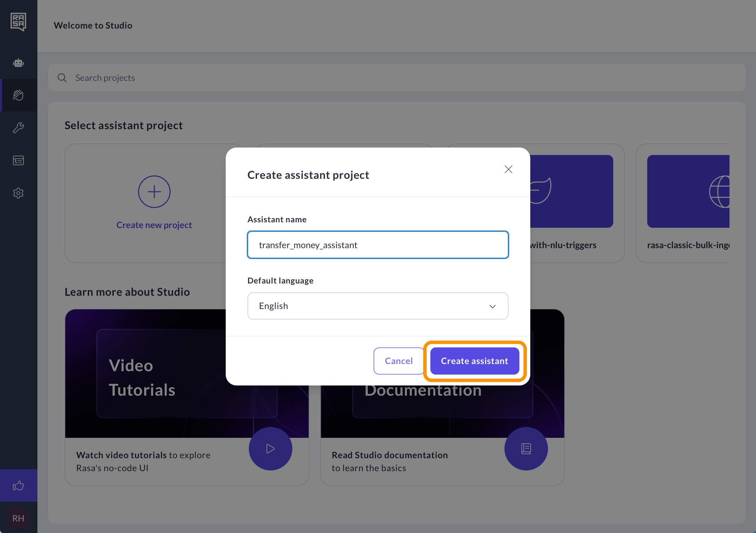The height and width of the screenshot is (533, 756).
Task: Open the robot assistant sidebar icon
Action: click(x=18, y=63)
